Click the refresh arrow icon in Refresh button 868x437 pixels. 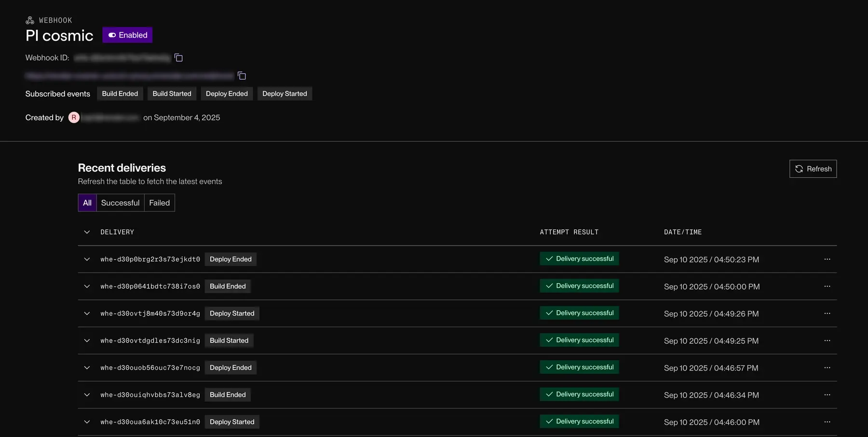[800, 169]
